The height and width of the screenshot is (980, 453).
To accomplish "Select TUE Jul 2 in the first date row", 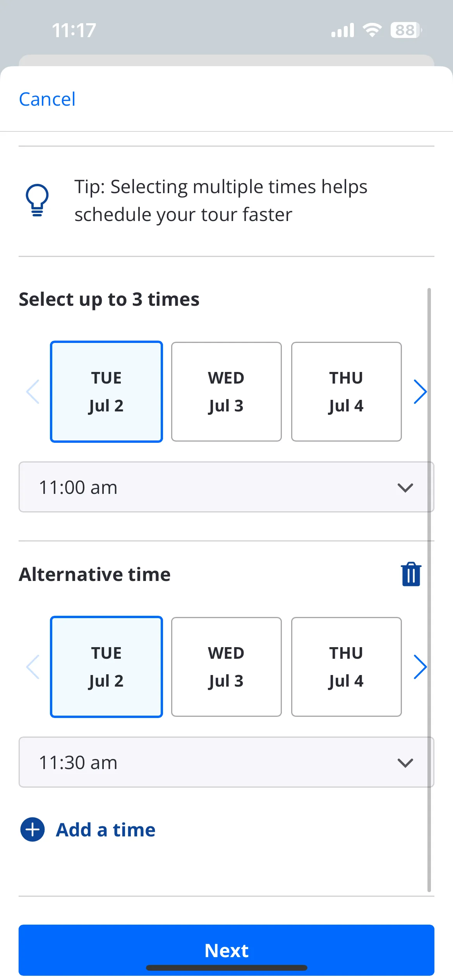I will [x=106, y=392].
